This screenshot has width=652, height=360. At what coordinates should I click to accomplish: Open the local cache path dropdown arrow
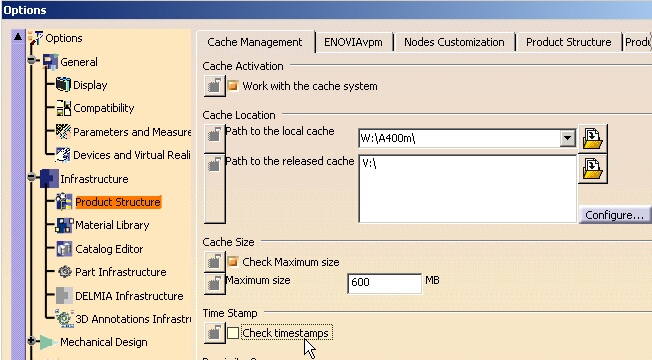coord(567,138)
